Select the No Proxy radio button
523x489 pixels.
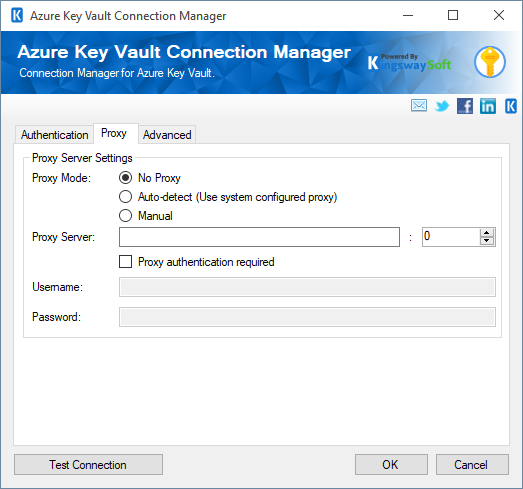125,178
